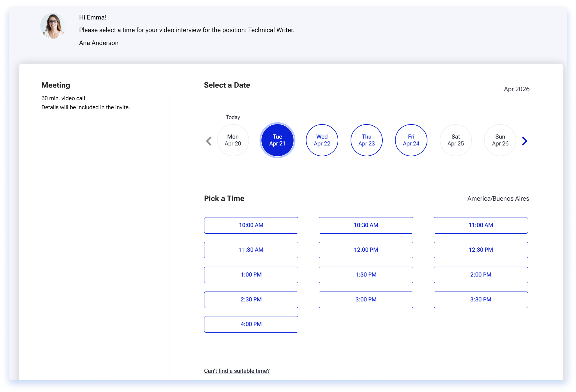Viewport: 576px width, 392px height.
Task: Pick Fri Apr 24 date
Action: coord(411,140)
